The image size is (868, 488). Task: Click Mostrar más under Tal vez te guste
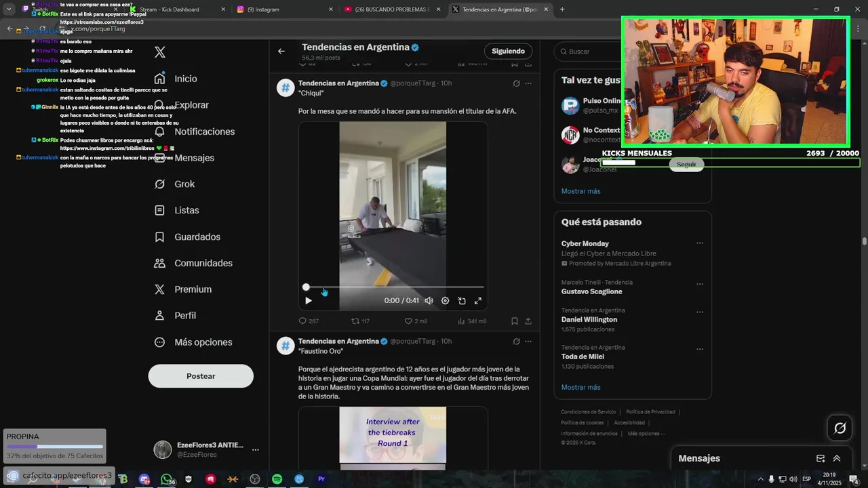(x=580, y=191)
